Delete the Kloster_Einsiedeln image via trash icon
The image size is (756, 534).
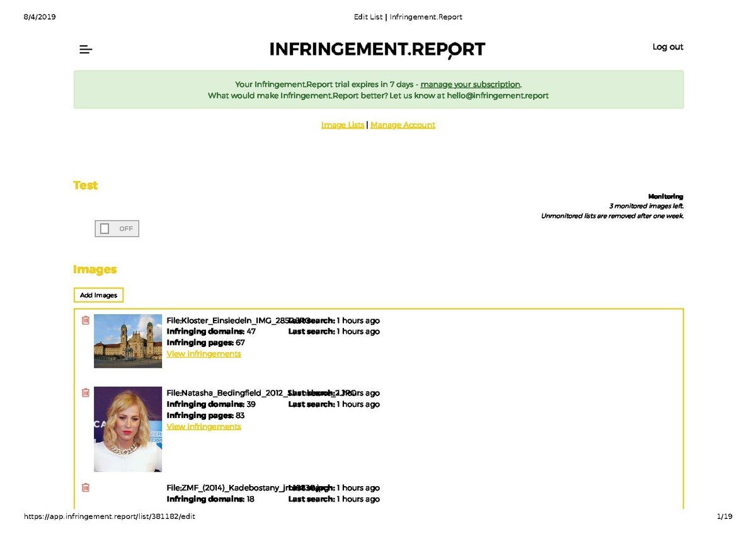86,320
